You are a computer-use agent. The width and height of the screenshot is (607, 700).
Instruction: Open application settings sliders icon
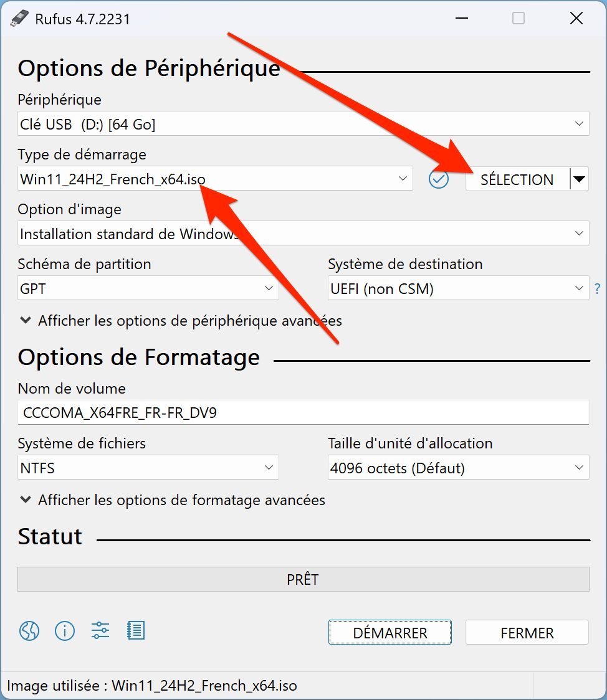pyautogui.click(x=100, y=631)
